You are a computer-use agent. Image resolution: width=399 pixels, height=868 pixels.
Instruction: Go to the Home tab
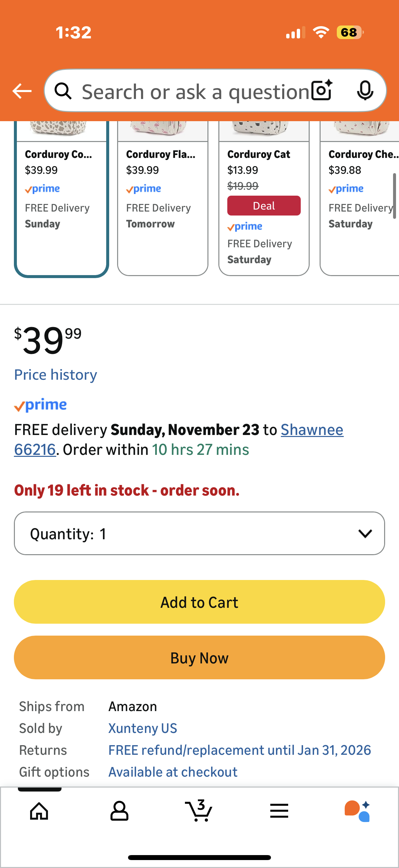point(39,811)
